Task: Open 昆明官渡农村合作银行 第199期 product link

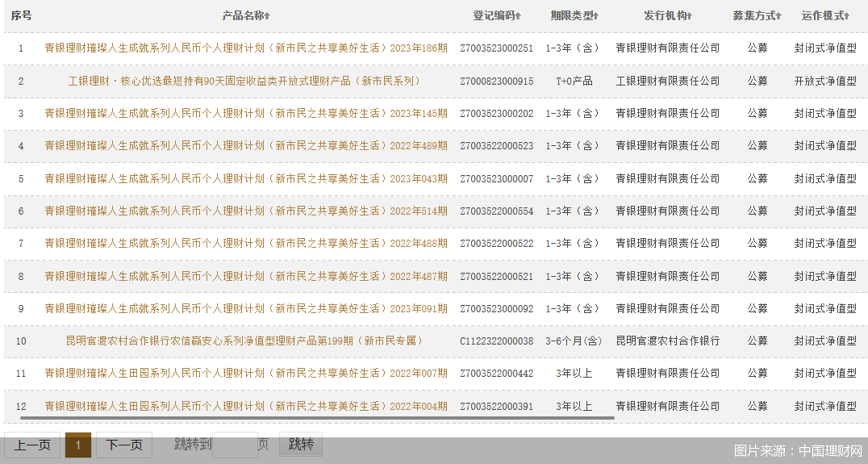Action: pyautogui.click(x=244, y=341)
